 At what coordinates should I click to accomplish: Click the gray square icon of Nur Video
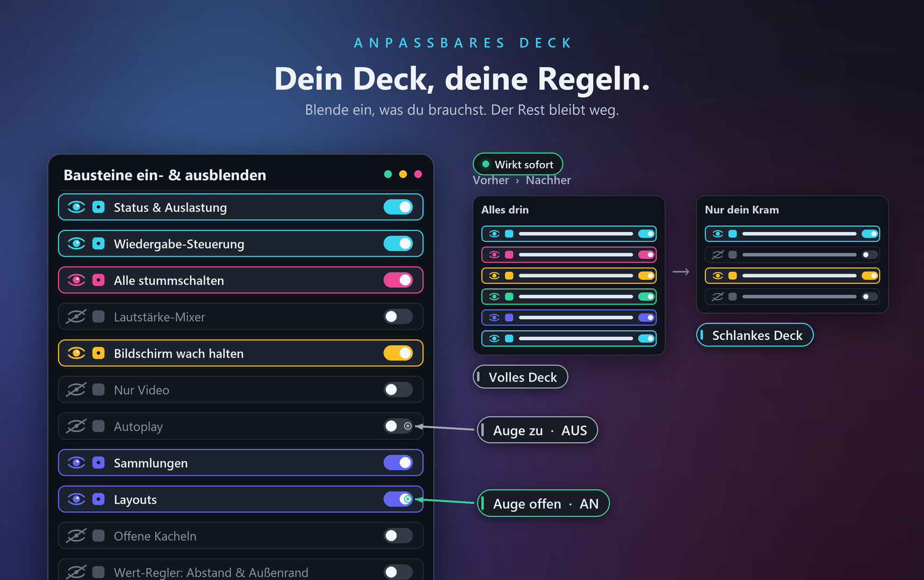(x=98, y=390)
